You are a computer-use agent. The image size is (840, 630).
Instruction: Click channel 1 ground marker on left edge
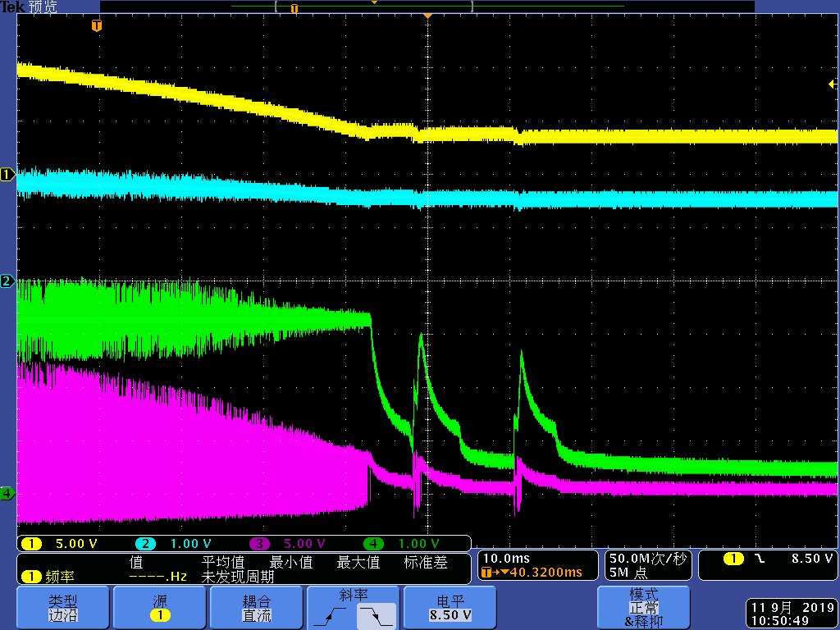tap(7, 174)
